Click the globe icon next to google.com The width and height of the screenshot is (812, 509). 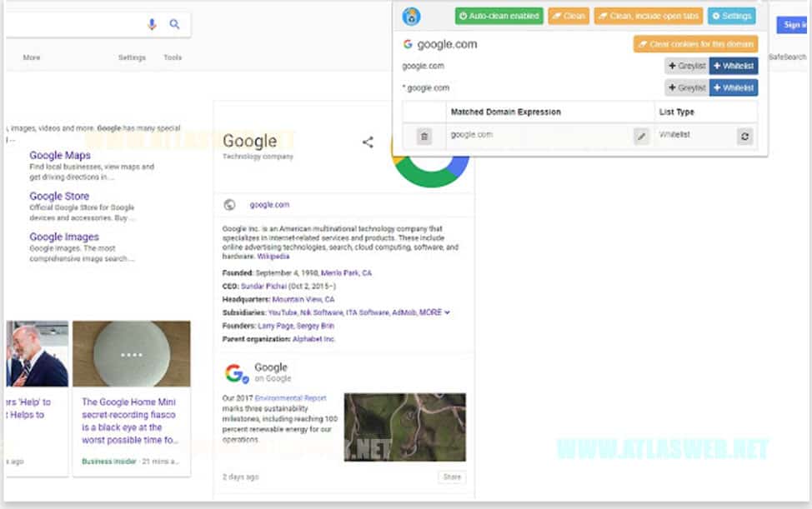[x=229, y=205]
